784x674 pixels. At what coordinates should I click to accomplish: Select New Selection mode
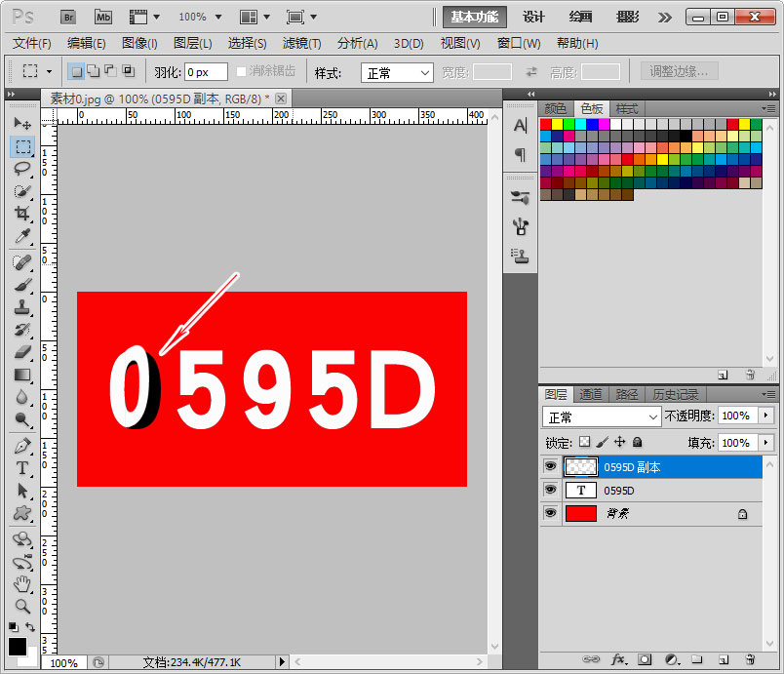tap(76, 71)
